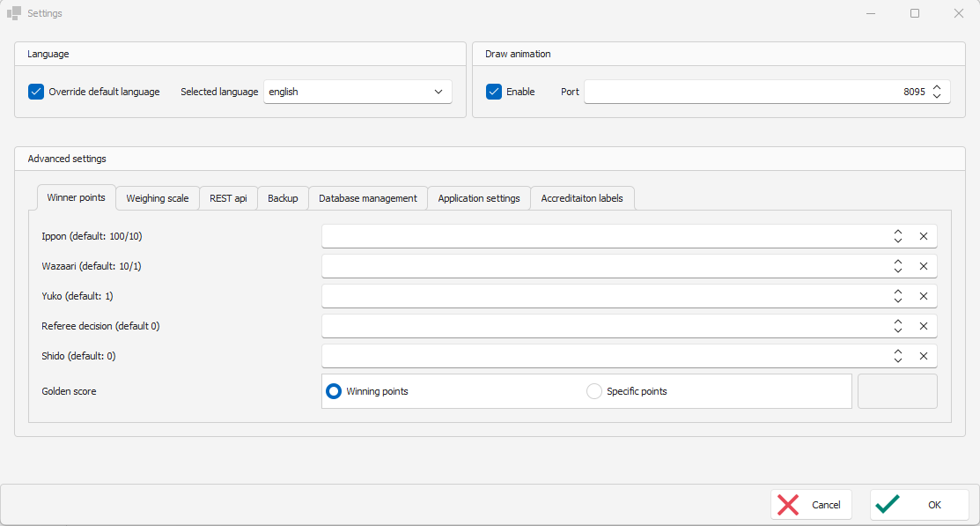Clear the Referee decision points value
The width and height of the screenshot is (980, 526).
[923, 327]
